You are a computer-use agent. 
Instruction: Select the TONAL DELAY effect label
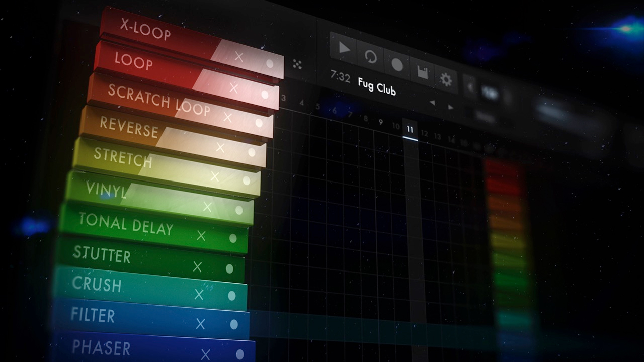(126, 224)
